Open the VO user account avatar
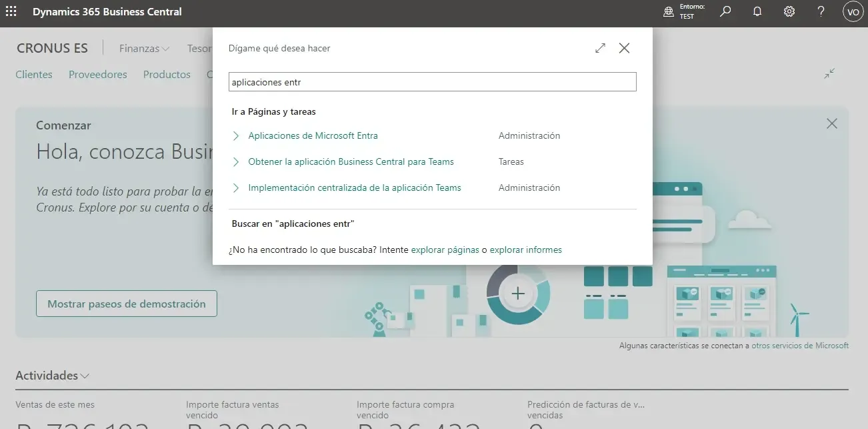The width and height of the screenshot is (868, 429). 853,11
